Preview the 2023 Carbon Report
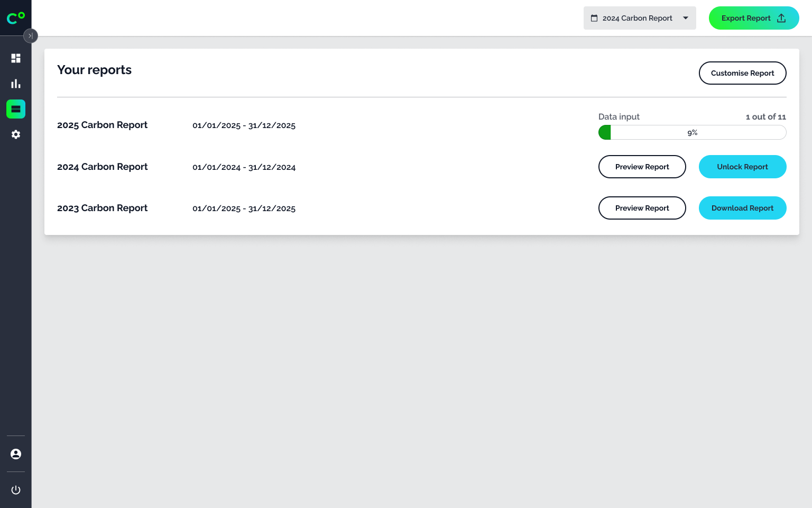 [642, 208]
